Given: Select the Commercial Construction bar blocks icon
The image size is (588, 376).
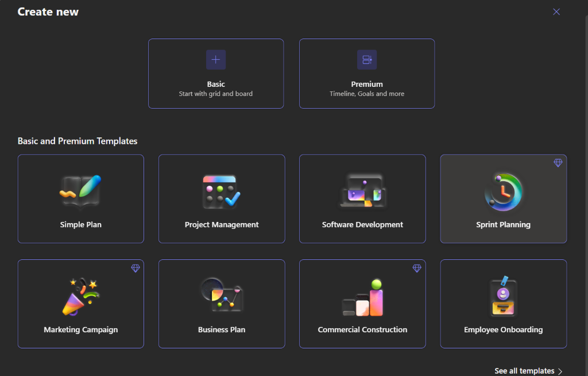Looking at the screenshot, I should click(x=363, y=297).
